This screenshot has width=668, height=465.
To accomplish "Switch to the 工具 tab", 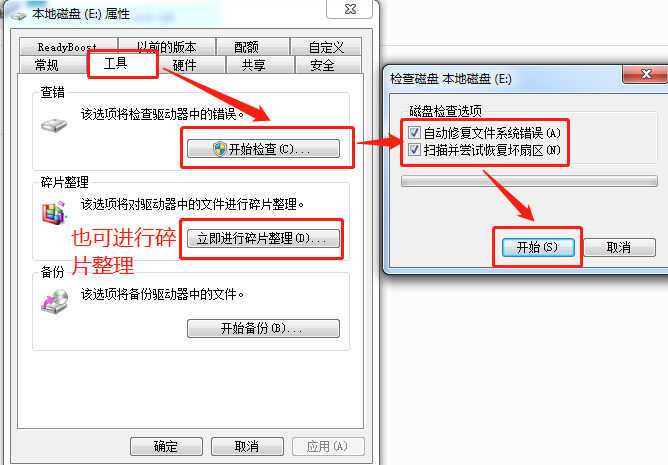I will point(115,64).
